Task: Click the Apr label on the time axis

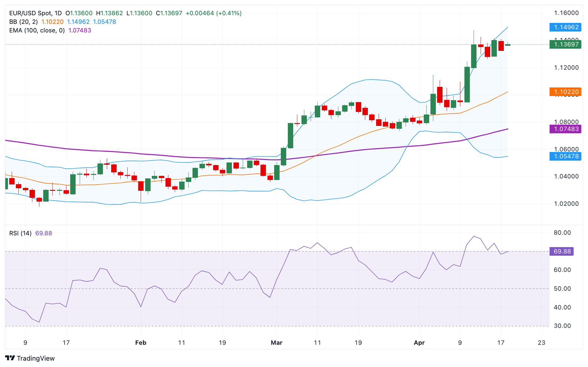Action: (419, 343)
